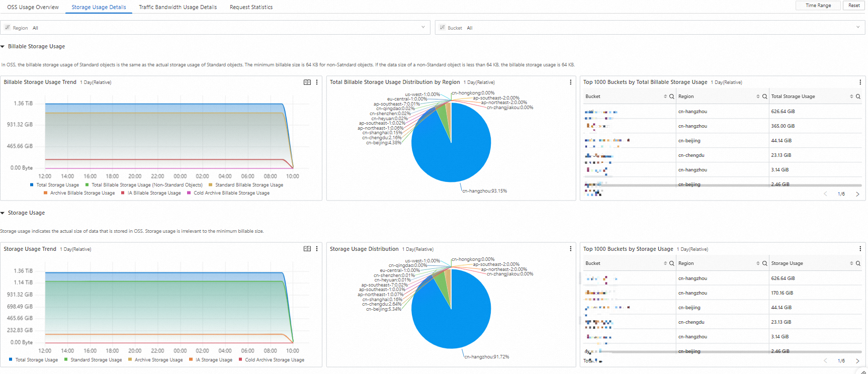Image resolution: width=868 pixels, height=374 pixels.
Task: Select 170.16 GiB cell in storage table
Action: pyautogui.click(x=782, y=293)
